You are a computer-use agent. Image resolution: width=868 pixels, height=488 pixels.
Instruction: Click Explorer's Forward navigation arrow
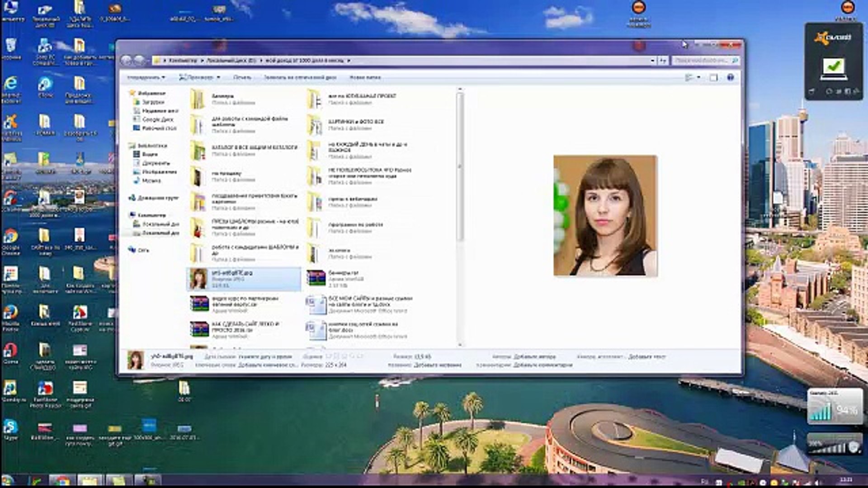[139, 60]
